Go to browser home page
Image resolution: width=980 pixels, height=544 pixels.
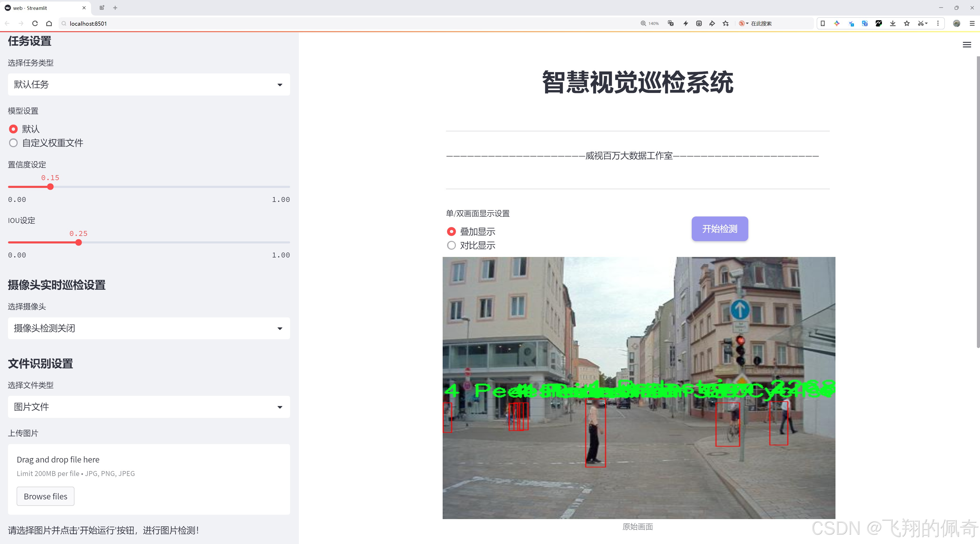pyautogui.click(x=49, y=23)
